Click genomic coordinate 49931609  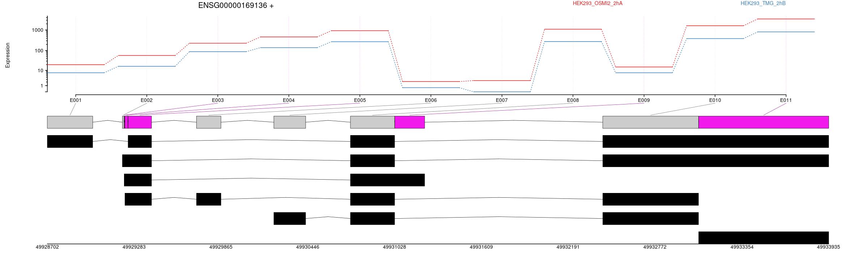[481, 247]
